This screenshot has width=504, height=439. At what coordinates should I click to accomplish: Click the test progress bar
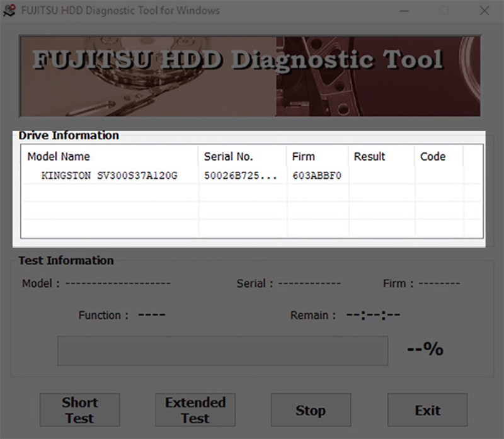tap(223, 351)
